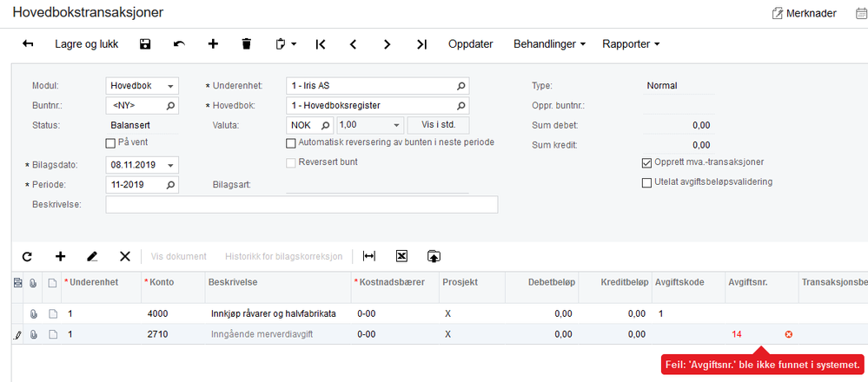The image size is (868, 382).
Task: Open the Buntnr. lookup magnifier
Action: [171, 106]
